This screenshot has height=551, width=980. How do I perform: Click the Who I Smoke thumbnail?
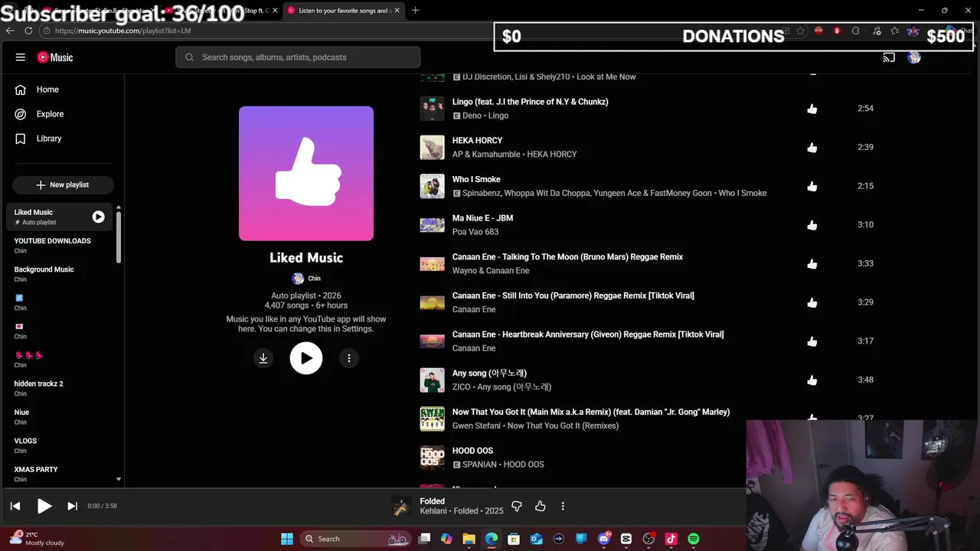click(432, 186)
